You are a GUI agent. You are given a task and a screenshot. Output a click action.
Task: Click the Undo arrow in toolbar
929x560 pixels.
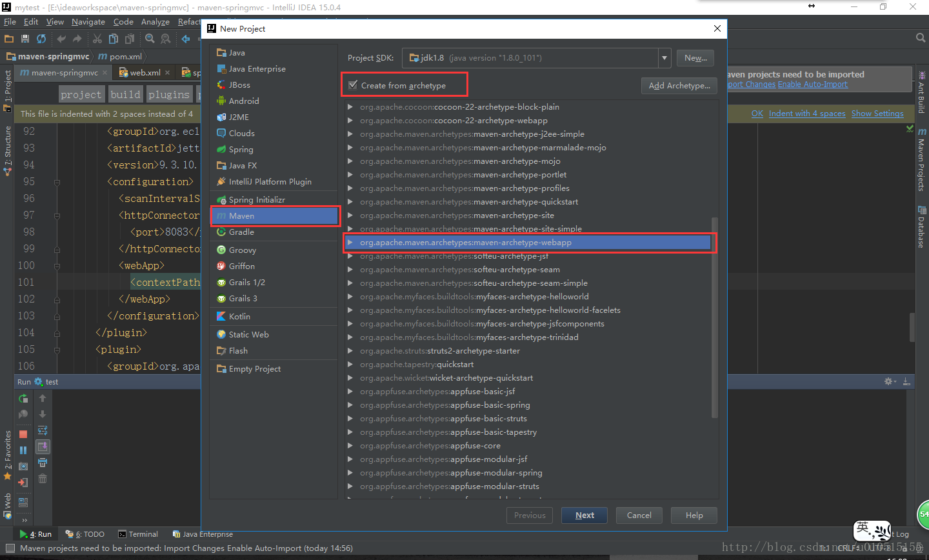(x=61, y=39)
